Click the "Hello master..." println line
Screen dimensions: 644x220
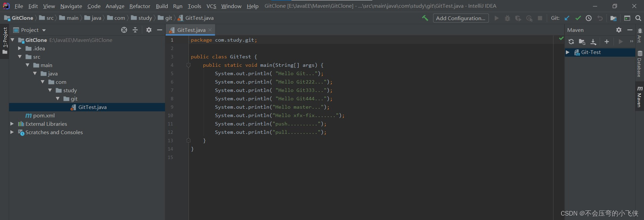tap(272, 107)
